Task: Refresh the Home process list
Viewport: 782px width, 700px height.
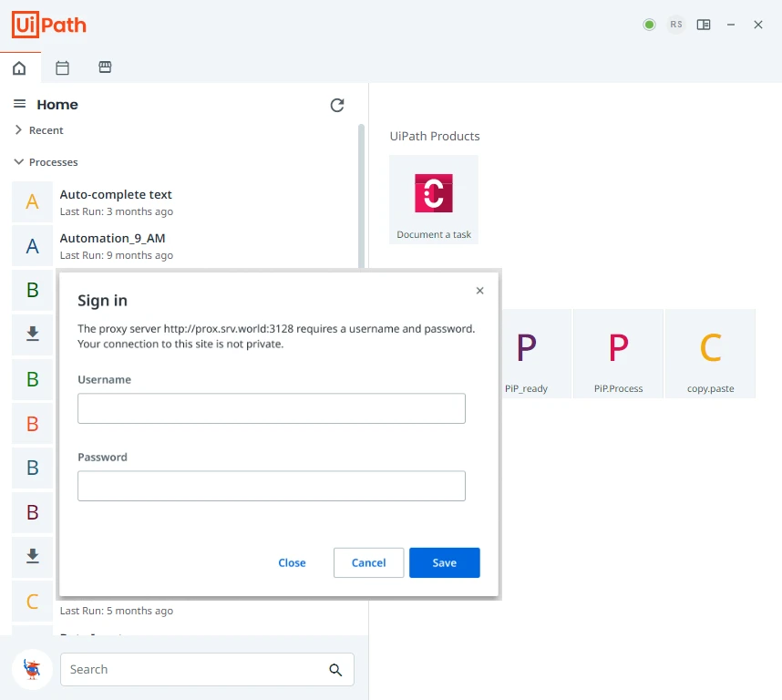Action: click(x=337, y=105)
